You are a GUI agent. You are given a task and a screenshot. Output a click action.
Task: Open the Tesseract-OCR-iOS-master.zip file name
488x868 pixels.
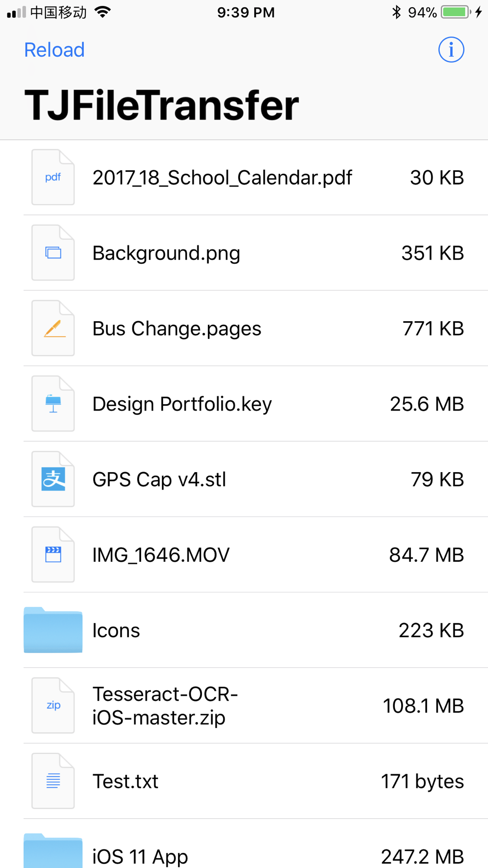pyautogui.click(x=165, y=706)
